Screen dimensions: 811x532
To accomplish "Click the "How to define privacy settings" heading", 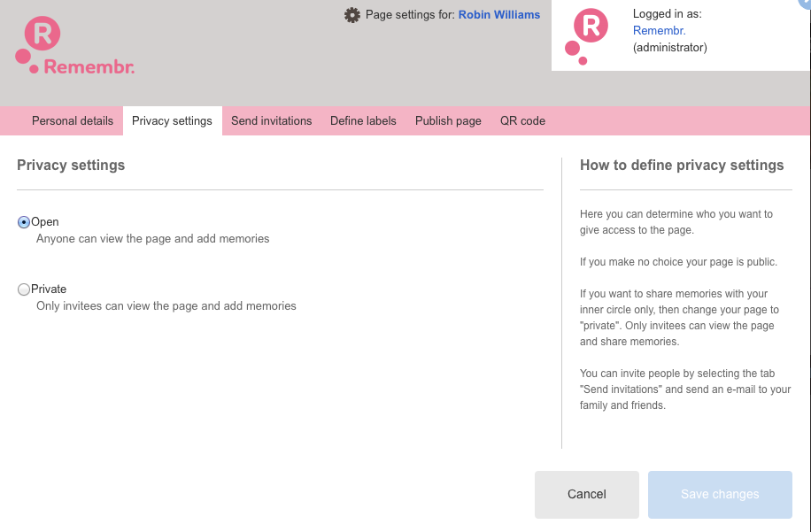I will coord(682,166).
